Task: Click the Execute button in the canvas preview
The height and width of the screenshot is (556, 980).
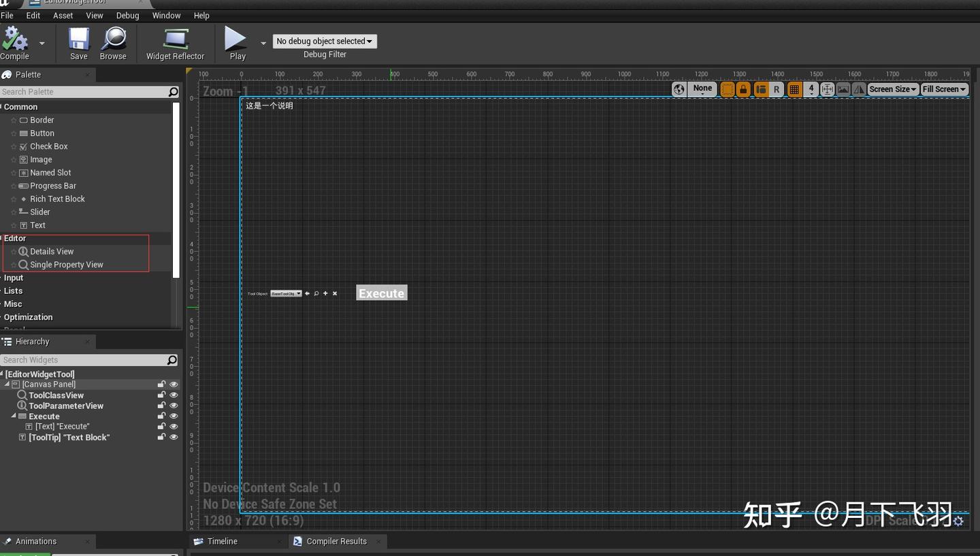Action: 381,293
